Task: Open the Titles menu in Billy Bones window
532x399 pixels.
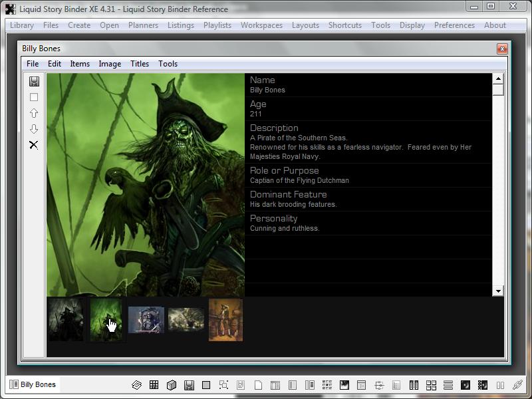Action: click(140, 64)
